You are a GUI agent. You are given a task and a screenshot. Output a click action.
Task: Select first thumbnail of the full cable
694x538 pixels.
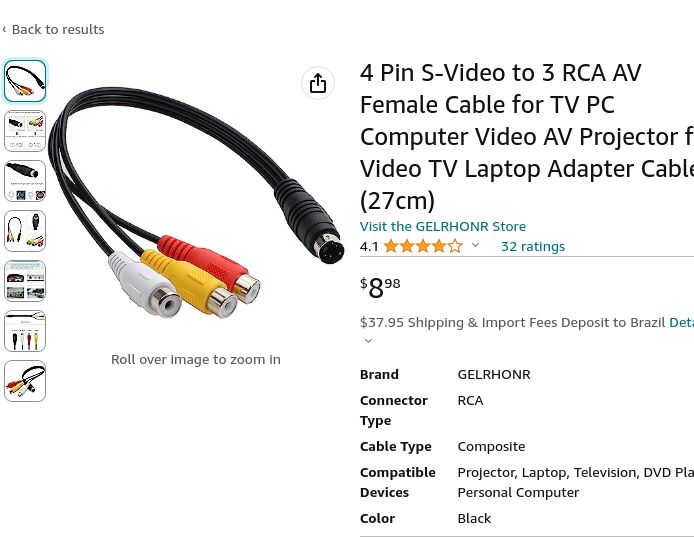pyautogui.click(x=25, y=81)
